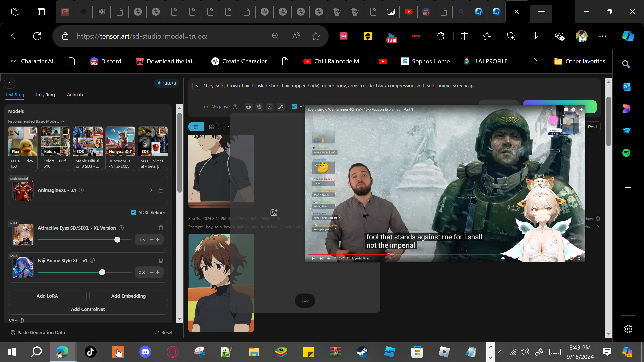This screenshot has height=362, width=644.
Task: Open the Negative prompt help icon
Action: click(235, 107)
